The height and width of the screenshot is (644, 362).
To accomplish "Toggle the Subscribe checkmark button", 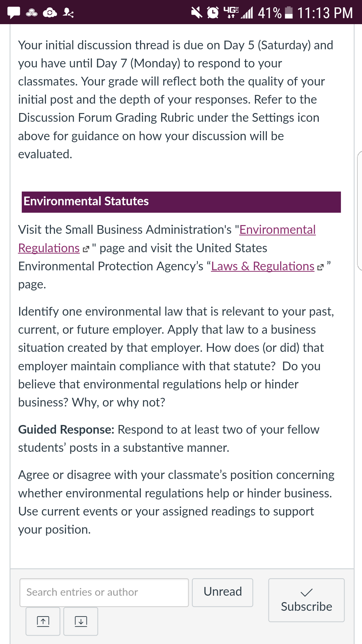I will coord(306,600).
